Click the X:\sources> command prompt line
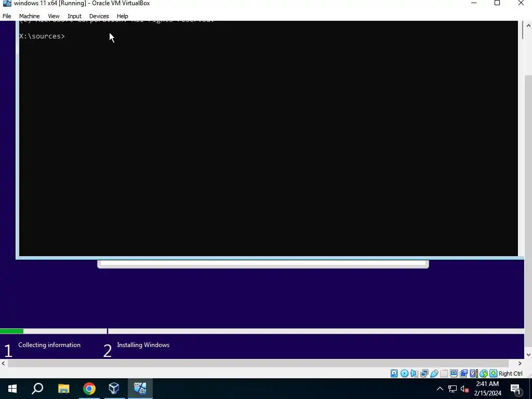This screenshot has width=532, height=399. click(42, 36)
